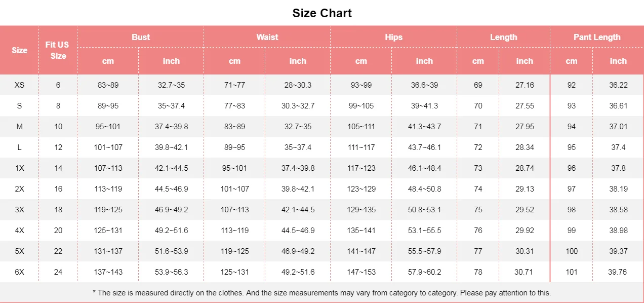Click length value 27.16 inch

click(525, 85)
